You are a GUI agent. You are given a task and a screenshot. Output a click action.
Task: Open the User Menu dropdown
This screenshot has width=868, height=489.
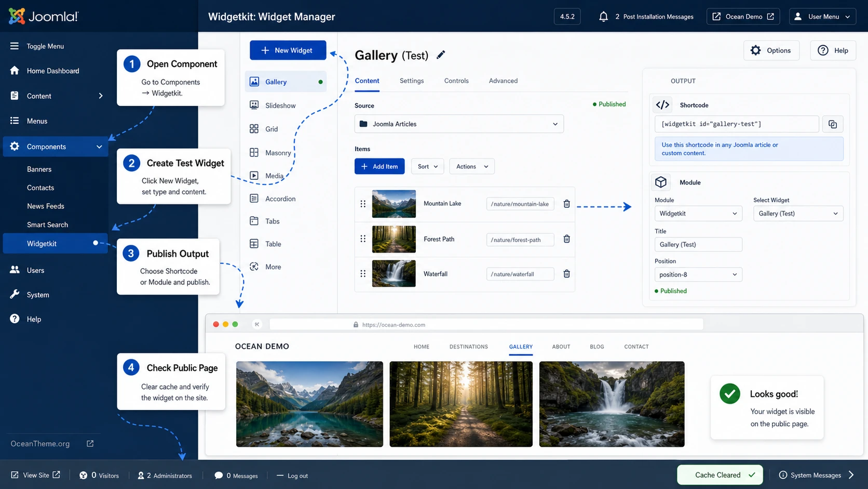point(823,17)
